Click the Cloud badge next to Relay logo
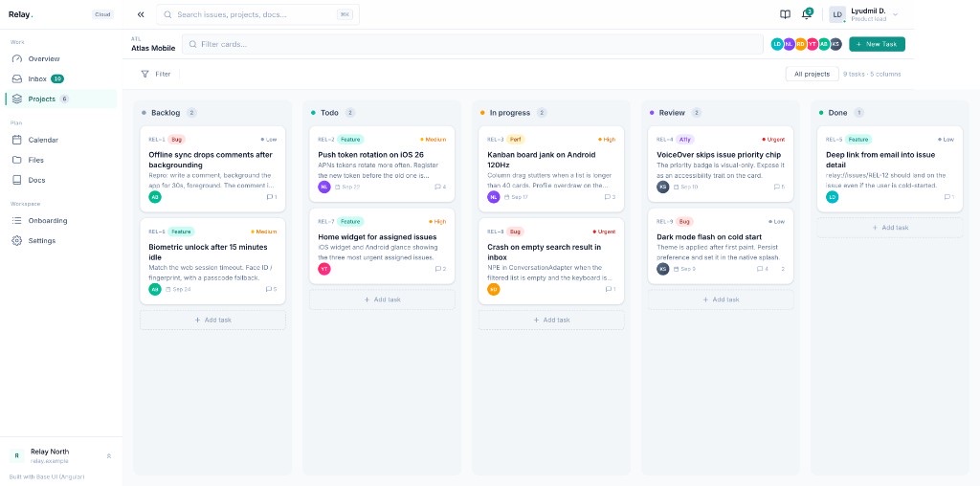Viewport: 980px width, 486px height. tap(102, 14)
